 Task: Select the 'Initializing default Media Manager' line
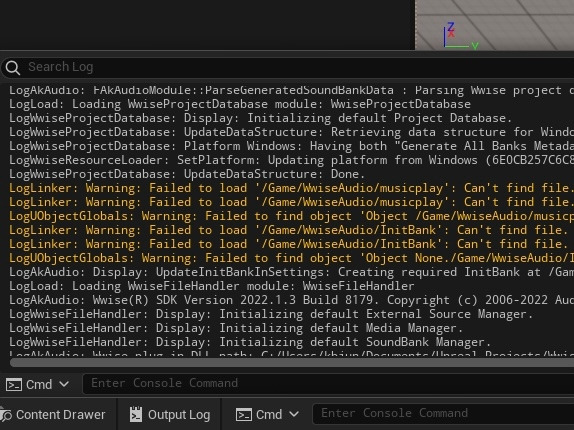click(236, 328)
